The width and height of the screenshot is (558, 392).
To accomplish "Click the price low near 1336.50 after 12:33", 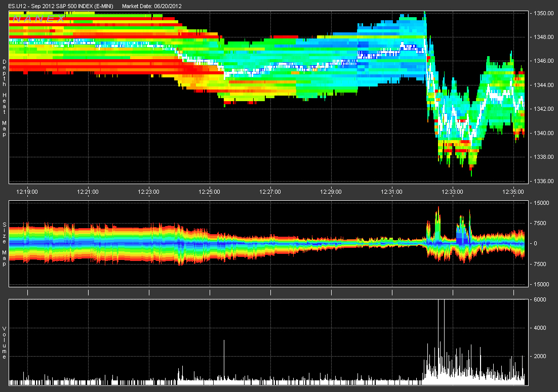I will pyautogui.click(x=471, y=173).
